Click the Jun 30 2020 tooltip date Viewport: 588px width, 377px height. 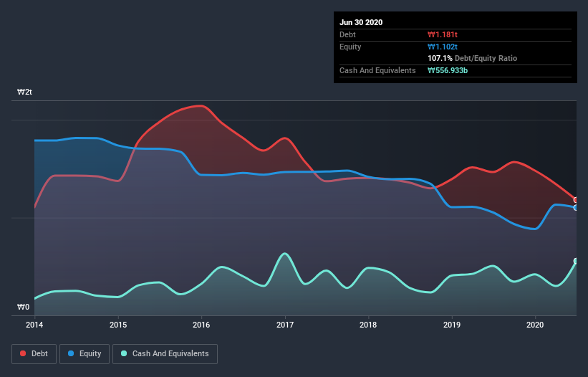(361, 22)
